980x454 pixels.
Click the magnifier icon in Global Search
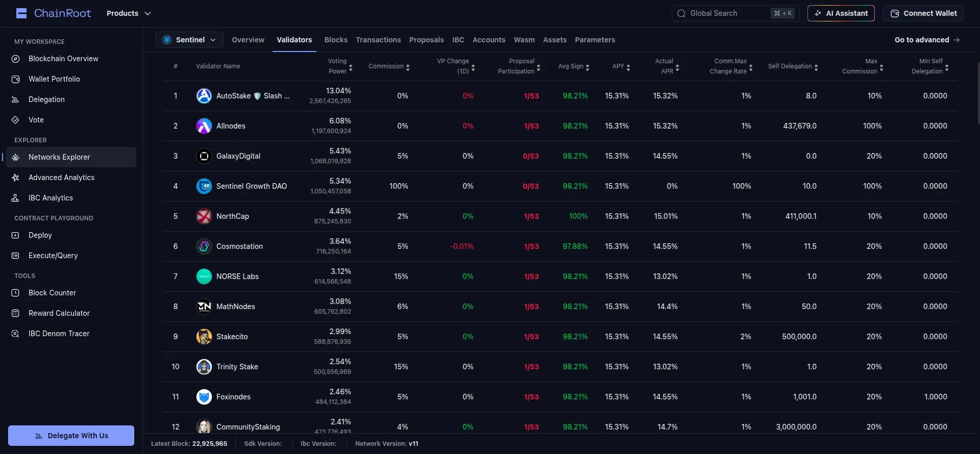click(681, 13)
